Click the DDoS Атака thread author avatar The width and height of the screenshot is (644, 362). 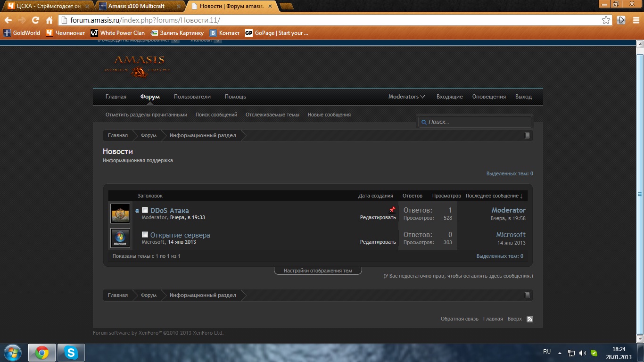pos(120,214)
